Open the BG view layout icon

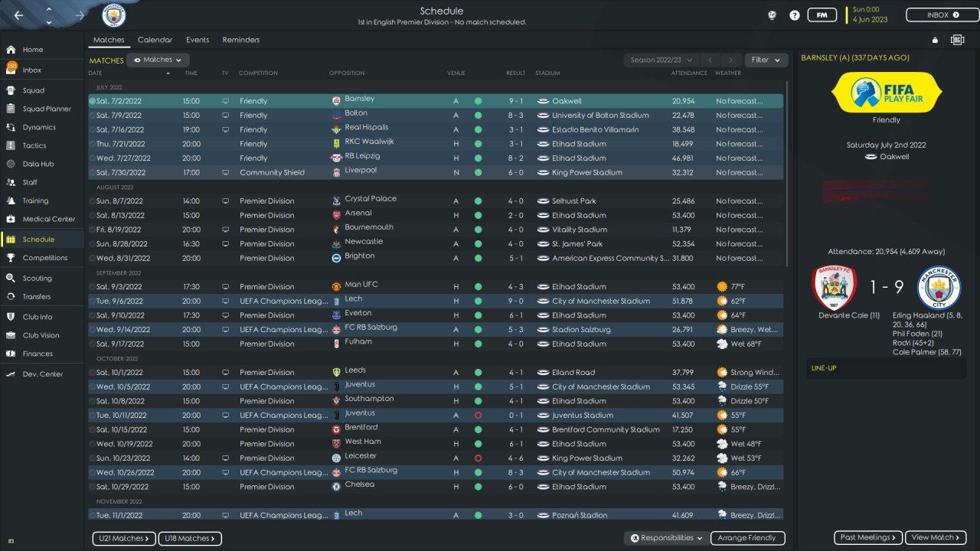click(957, 40)
